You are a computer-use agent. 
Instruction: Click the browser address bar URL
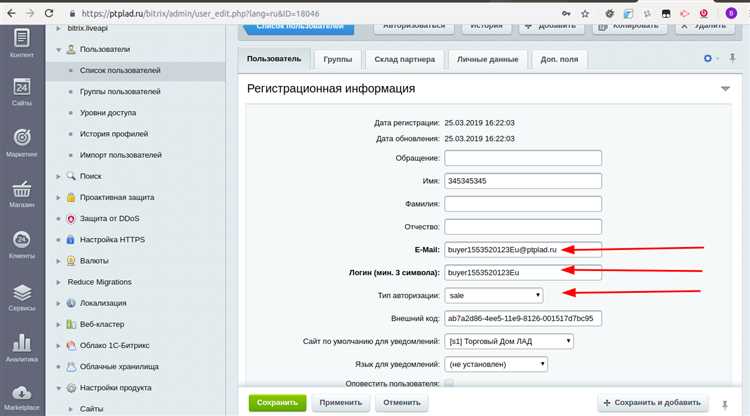(200, 13)
